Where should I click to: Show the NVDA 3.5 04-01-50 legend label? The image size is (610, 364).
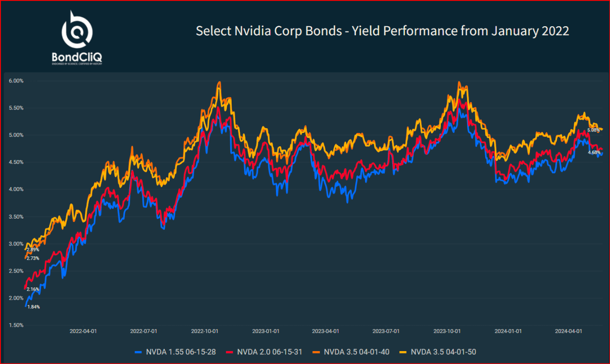pyautogui.click(x=444, y=352)
